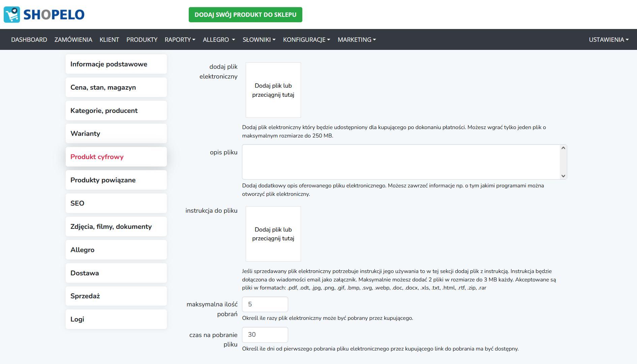Select Produkty in the top navigation
This screenshot has width=637, height=364.
tap(142, 39)
